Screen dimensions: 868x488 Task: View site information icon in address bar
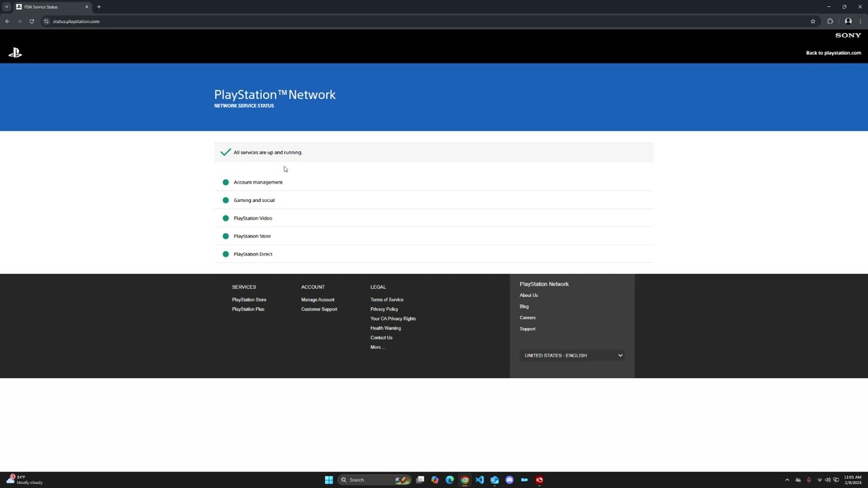(46, 21)
